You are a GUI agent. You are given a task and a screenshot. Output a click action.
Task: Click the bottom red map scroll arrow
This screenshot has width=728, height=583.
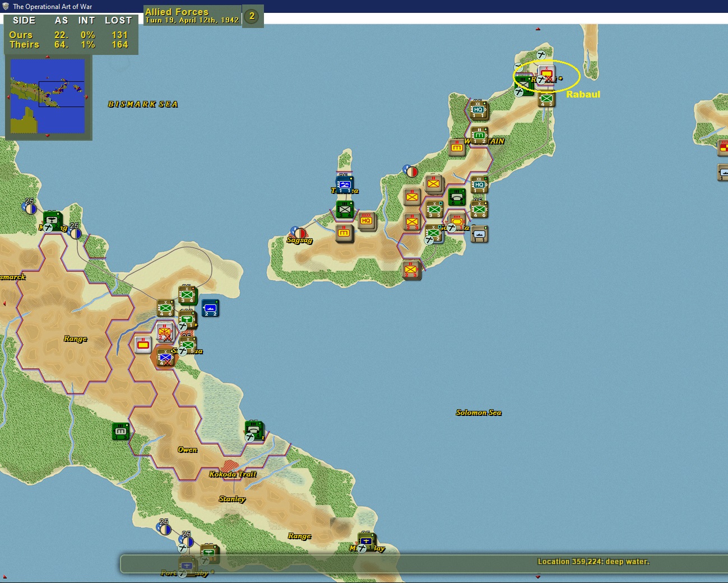click(538, 576)
